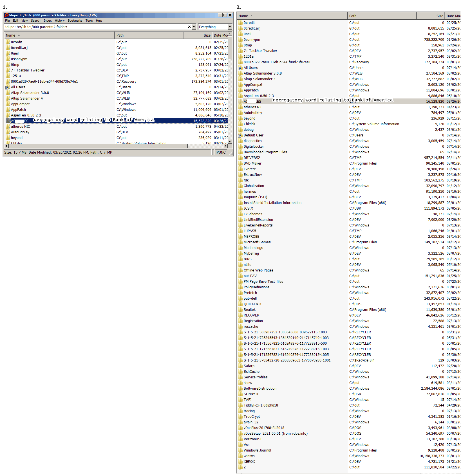The image size is (463, 476).
Task: Select Prefetch folder icon in list 2
Action: (240, 293)
